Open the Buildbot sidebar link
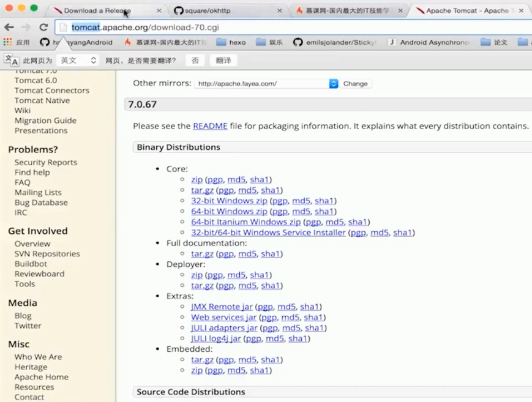 click(x=31, y=264)
